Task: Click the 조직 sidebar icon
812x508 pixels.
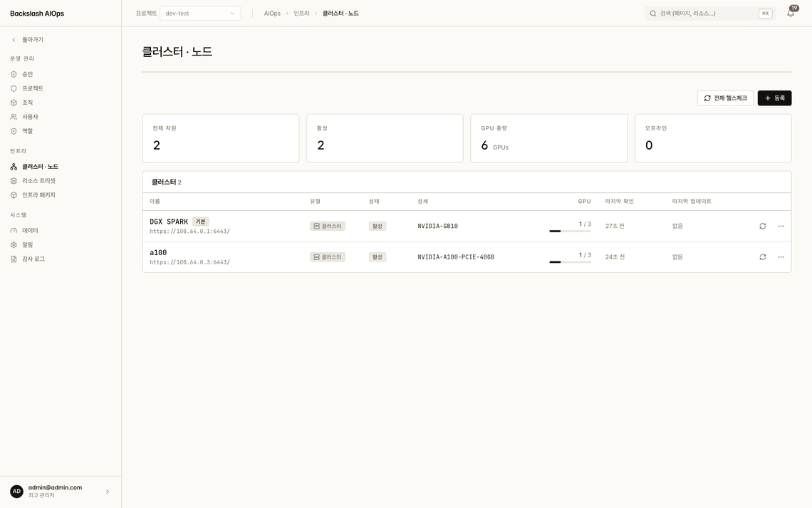Action: [x=14, y=103]
